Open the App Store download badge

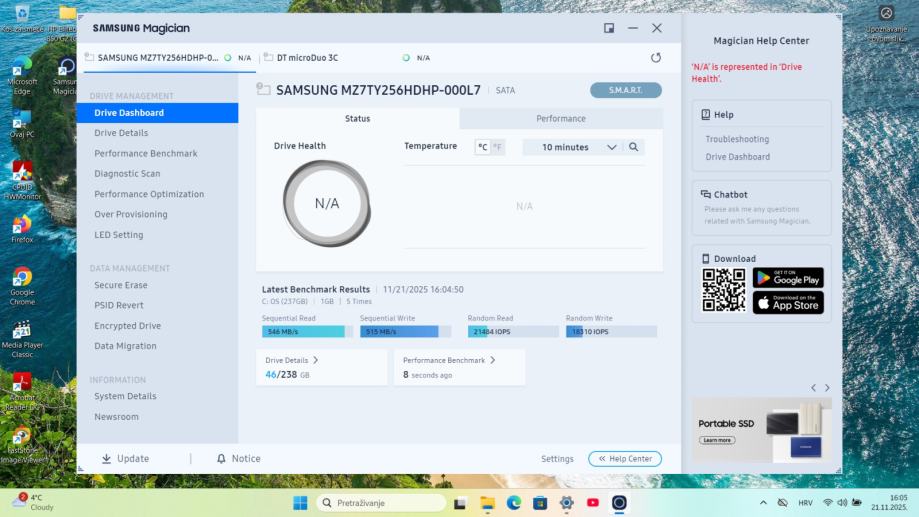click(788, 302)
